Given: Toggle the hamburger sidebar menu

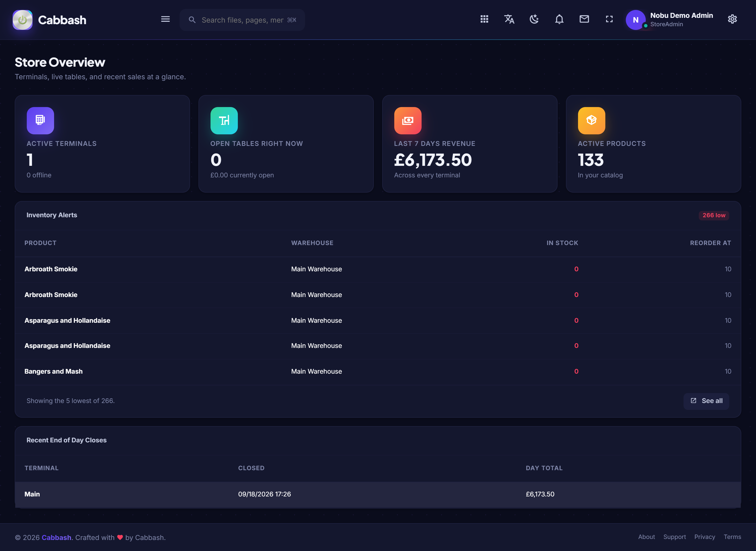Looking at the screenshot, I should (165, 19).
